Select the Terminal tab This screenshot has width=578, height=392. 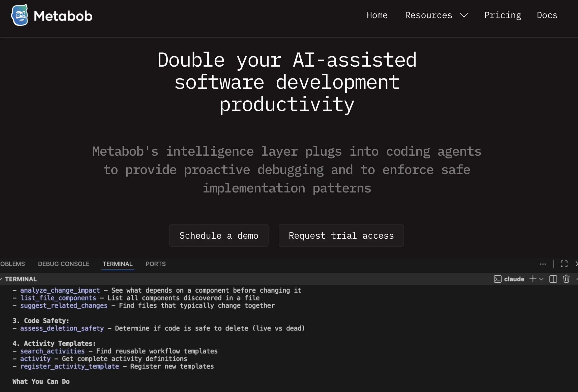[118, 264]
